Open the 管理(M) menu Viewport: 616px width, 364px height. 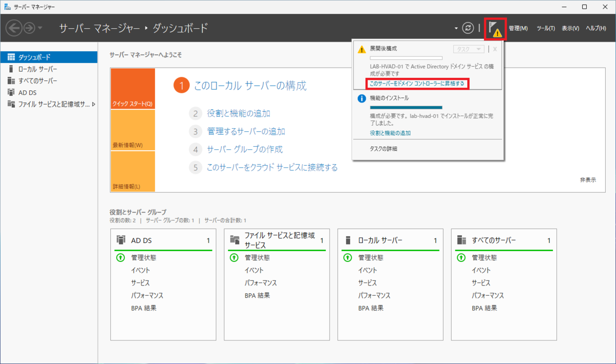pyautogui.click(x=518, y=28)
